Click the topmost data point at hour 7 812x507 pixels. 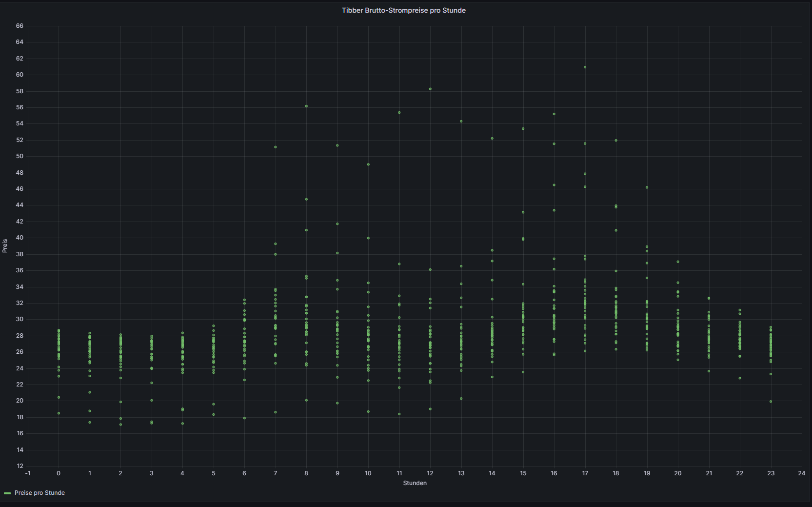(276, 147)
